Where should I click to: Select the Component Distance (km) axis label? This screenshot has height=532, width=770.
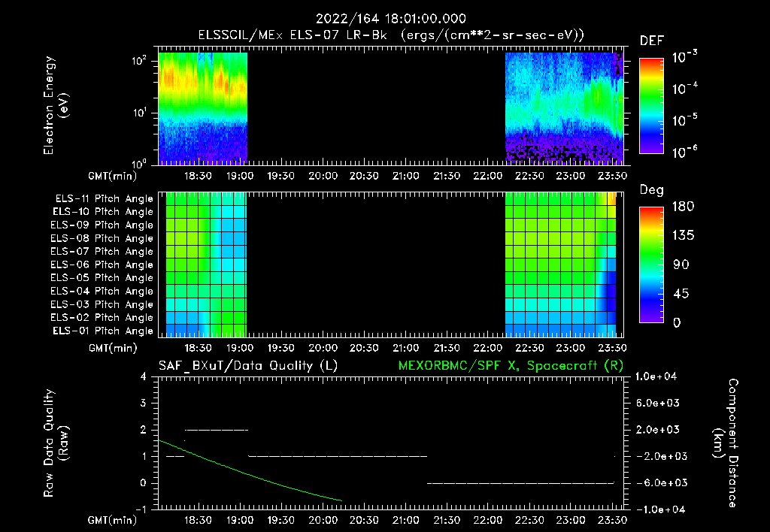click(726, 443)
